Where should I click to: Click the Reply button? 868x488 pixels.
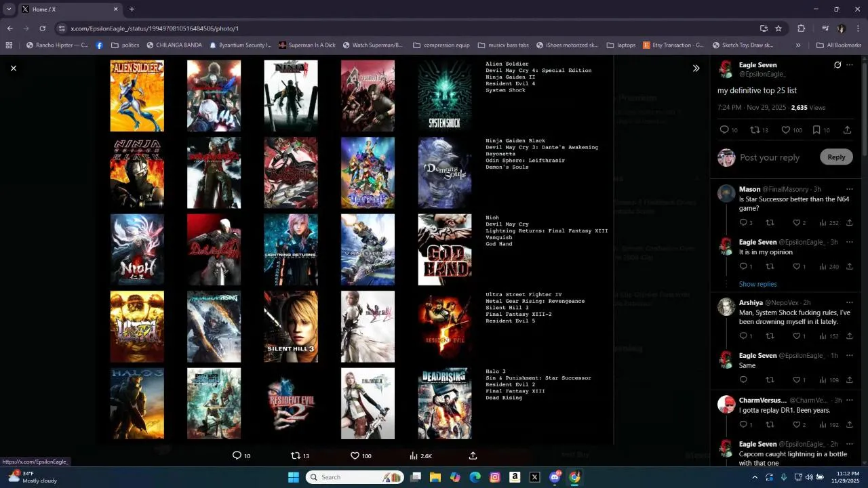pyautogui.click(x=836, y=157)
